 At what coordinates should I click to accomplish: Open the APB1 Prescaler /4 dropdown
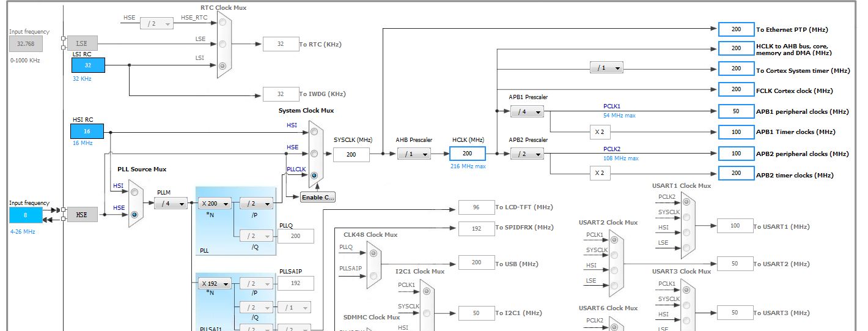click(x=527, y=111)
